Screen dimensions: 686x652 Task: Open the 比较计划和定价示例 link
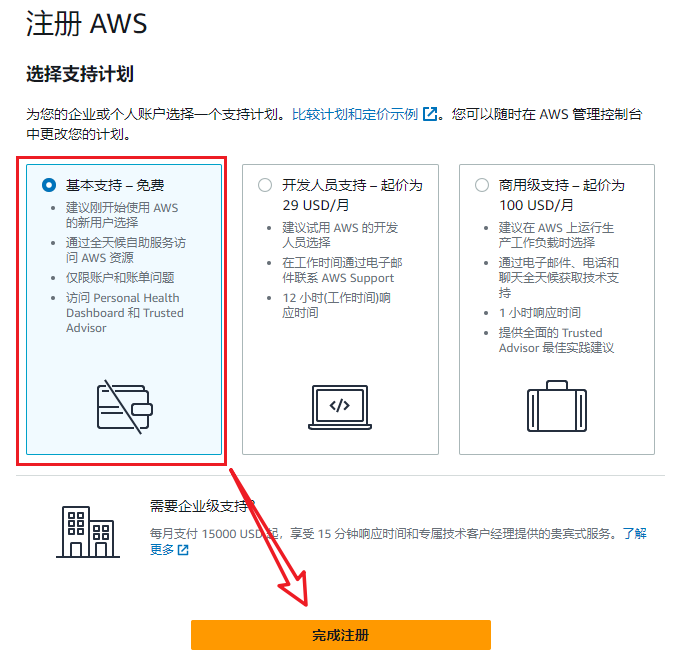pos(355,114)
